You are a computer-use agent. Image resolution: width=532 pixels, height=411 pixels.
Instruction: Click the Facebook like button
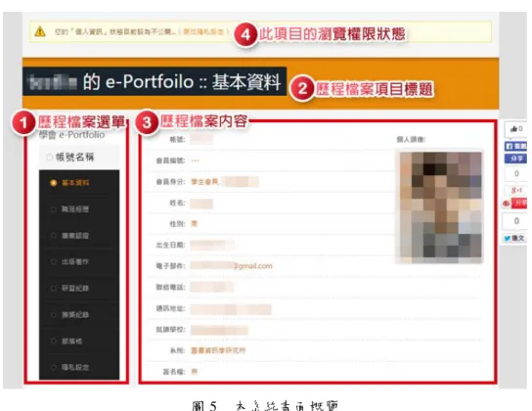click(515, 146)
